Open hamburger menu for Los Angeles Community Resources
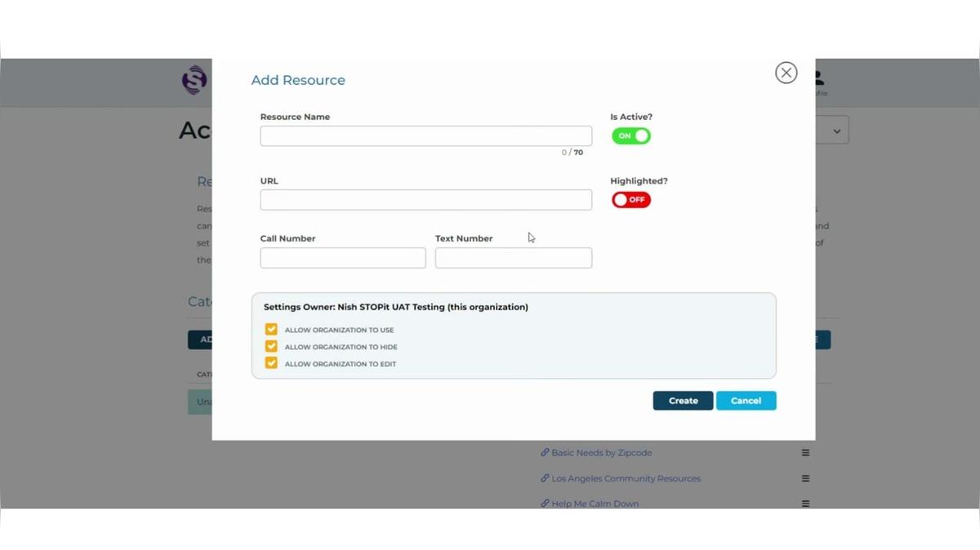This screenshot has width=980, height=550. [x=805, y=479]
